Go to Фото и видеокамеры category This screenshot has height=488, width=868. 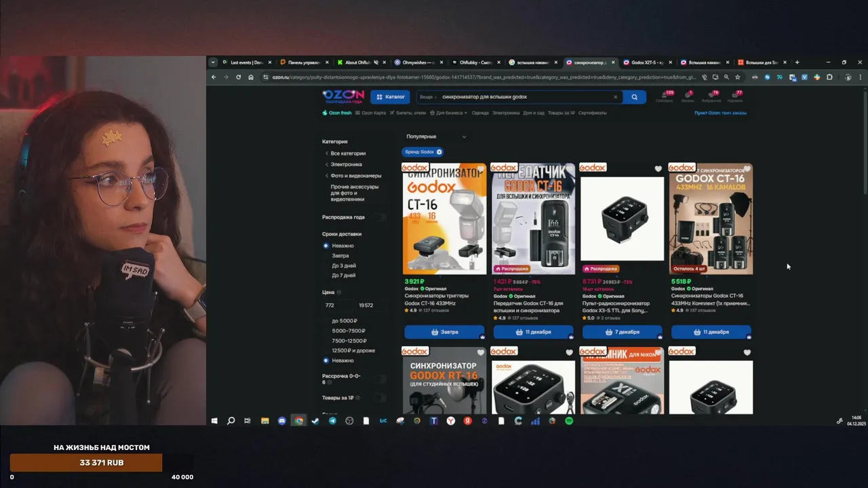coord(355,176)
